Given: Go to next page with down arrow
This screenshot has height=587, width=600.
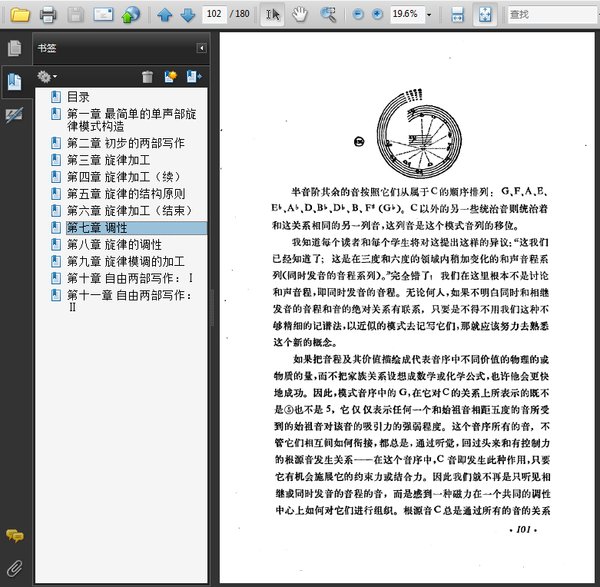Looking at the screenshot, I should [186, 15].
